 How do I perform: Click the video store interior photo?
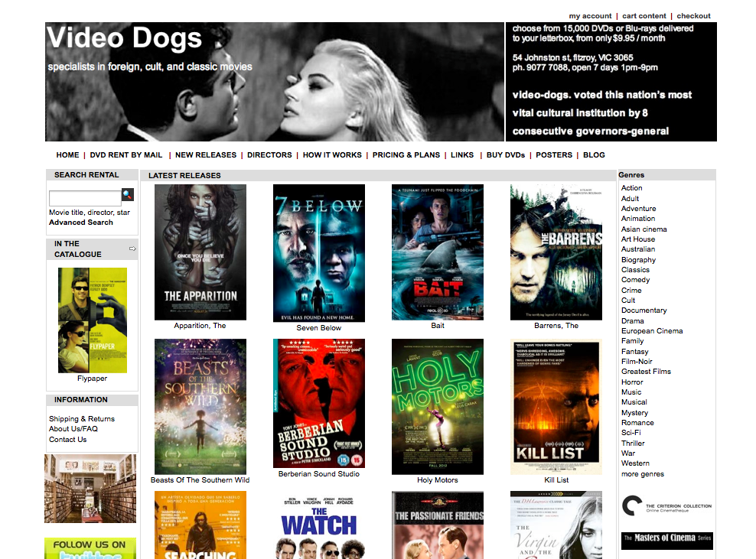pyautogui.click(x=90, y=489)
